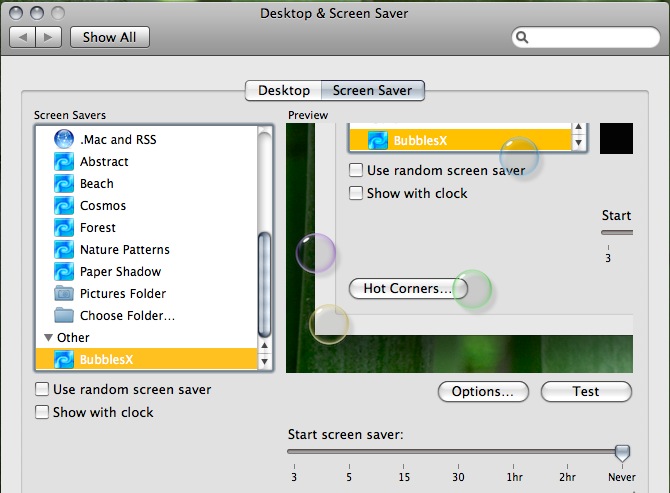Select Nature Patterns in the list
The width and height of the screenshot is (670, 493).
[x=147, y=249]
